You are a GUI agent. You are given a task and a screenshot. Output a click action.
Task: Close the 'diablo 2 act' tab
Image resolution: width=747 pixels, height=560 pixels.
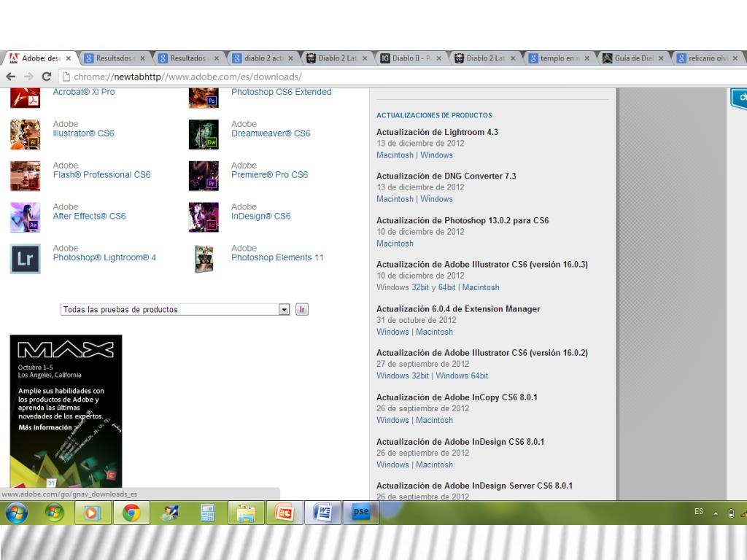click(290, 58)
